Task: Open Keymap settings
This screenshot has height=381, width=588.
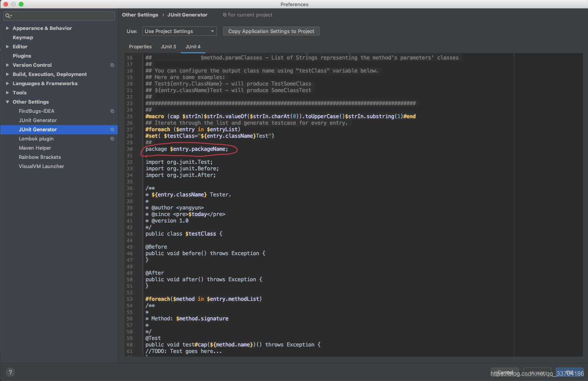Action: [x=23, y=38]
